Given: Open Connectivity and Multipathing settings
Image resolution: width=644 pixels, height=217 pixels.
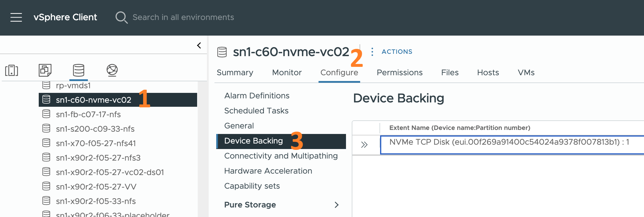Looking at the screenshot, I should [x=281, y=156].
